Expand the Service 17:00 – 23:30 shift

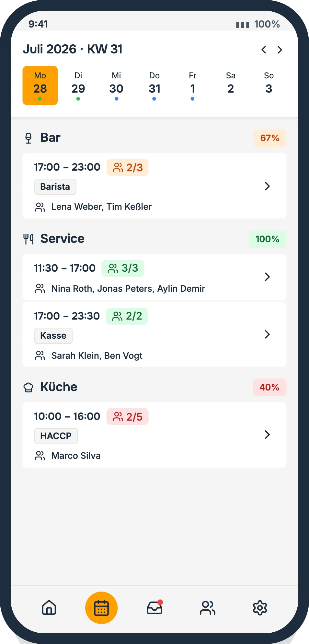coord(154,334)
